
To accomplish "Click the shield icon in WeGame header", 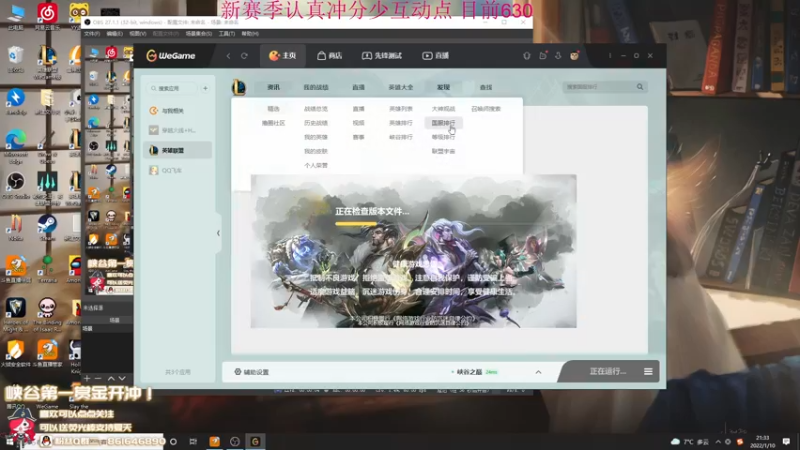I will [527, 56].
